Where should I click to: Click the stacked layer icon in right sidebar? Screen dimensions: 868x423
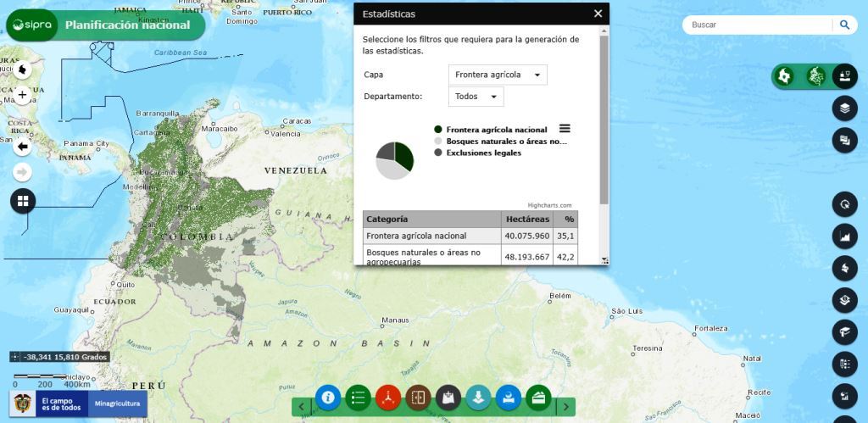point(845,300)
